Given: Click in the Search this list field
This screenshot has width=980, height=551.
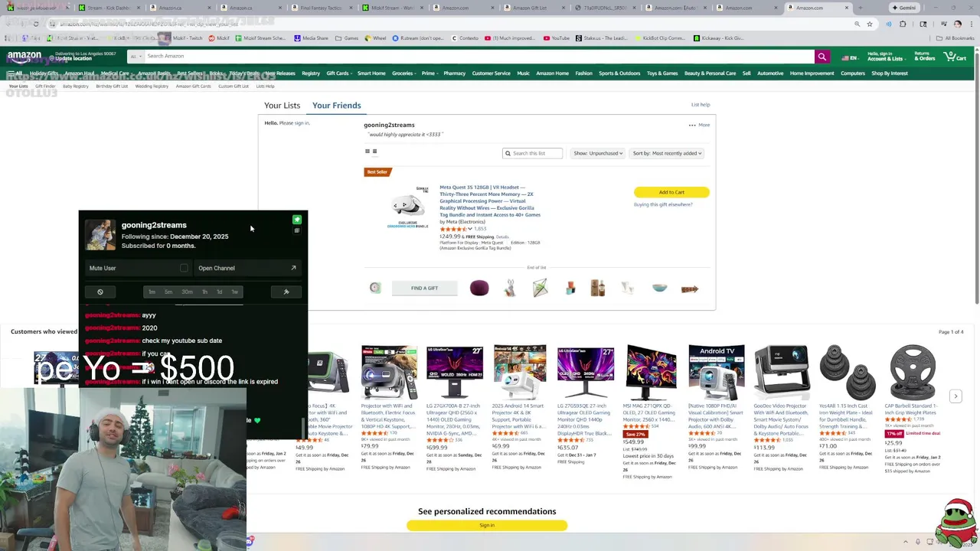Looking at the screenshot, I should coord(533,153).
